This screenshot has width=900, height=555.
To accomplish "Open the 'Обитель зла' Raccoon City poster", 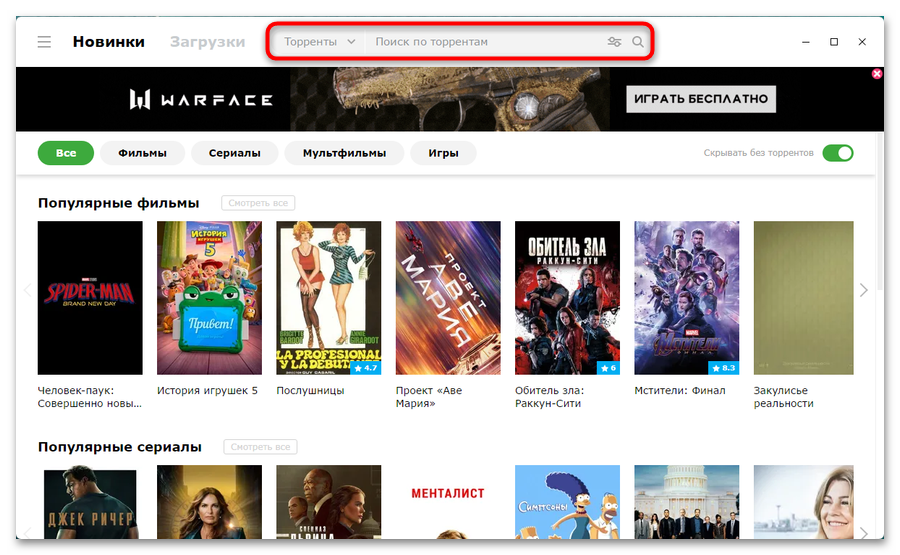I will (x=567, y=298).
